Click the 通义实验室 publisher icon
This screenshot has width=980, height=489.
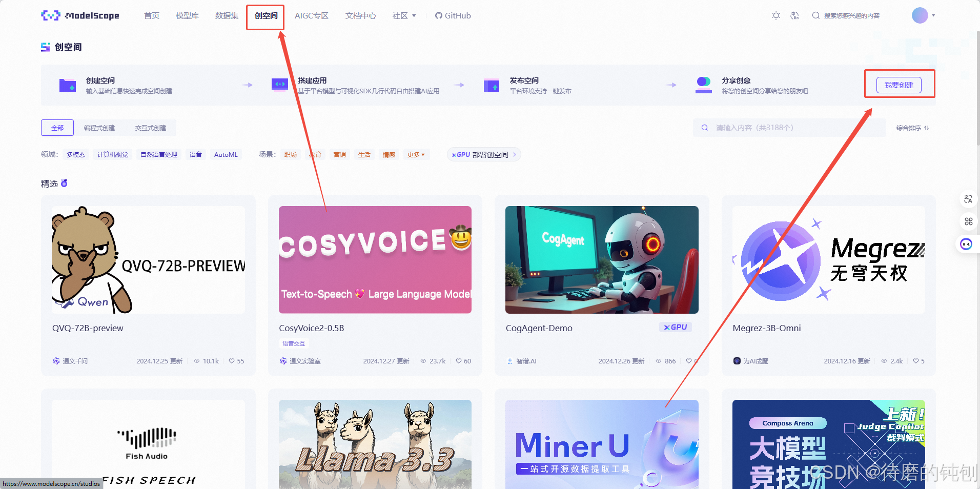(283, 361)
